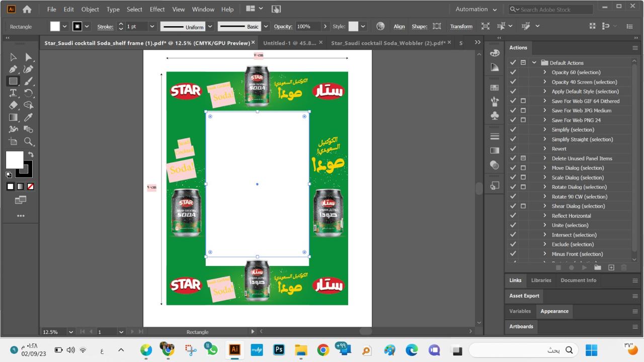The width and height of the screenshot is (644, 362).
Task: Open Photoshop from the taskbar
Action: (279, 350)
